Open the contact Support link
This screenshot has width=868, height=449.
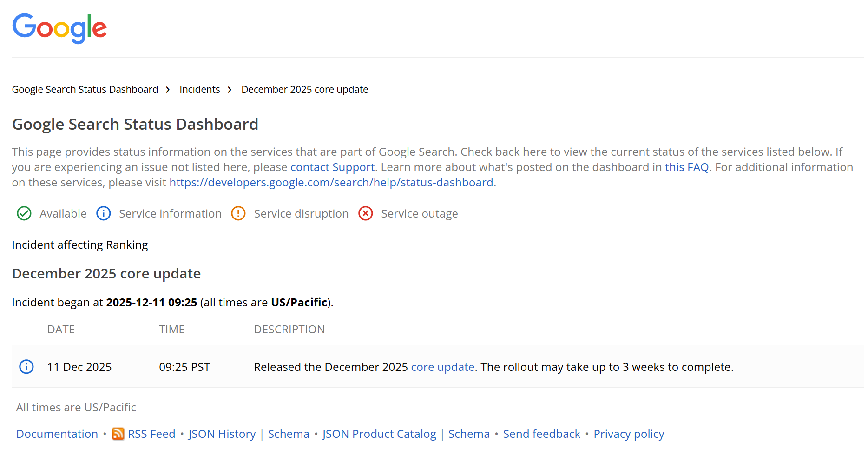[332, 167]
